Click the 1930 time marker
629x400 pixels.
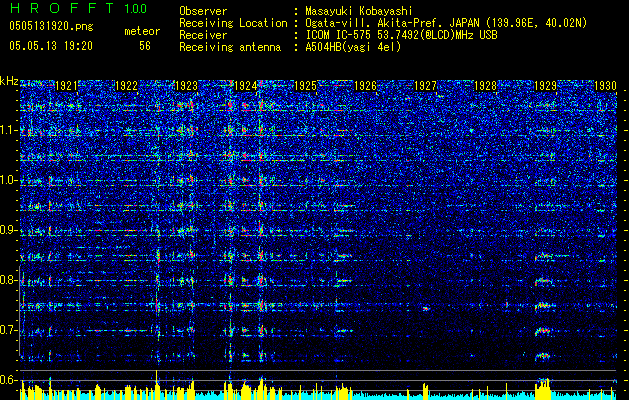[x=605, y=85]
